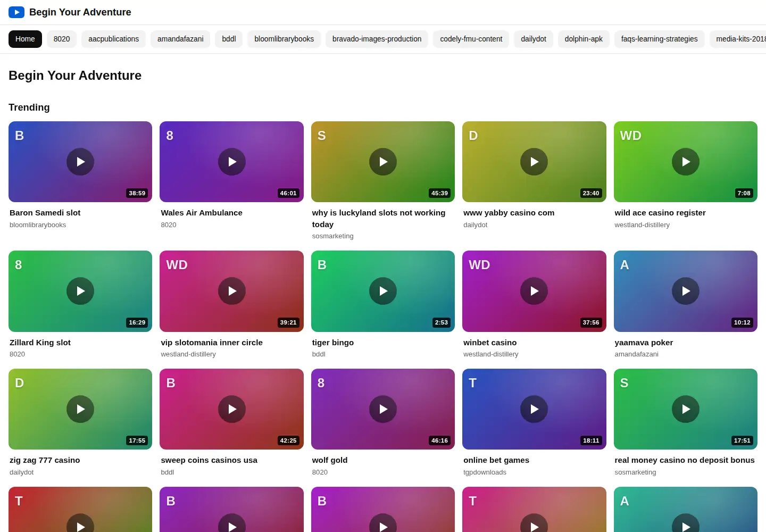Play the tiger bingo video
The image size is (766, 532).
pos(383,291)
